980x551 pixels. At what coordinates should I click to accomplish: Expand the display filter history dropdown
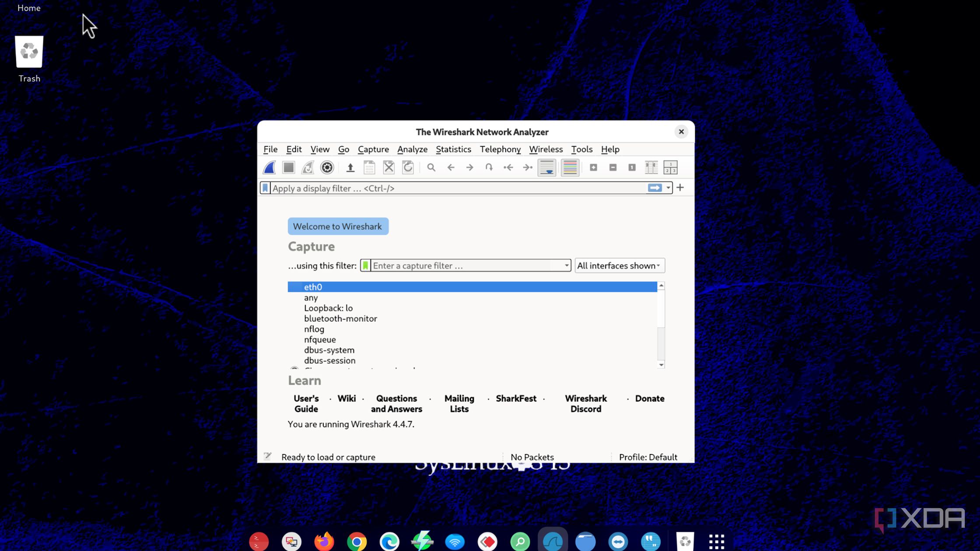click(x=668, y=188)
